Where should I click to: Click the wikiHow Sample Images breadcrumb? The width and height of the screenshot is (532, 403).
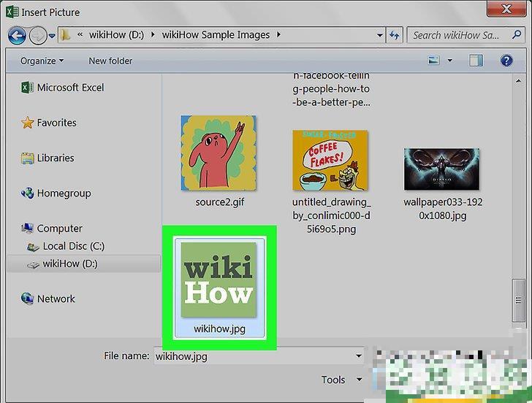pyautogui.click(x=217, y=34)
